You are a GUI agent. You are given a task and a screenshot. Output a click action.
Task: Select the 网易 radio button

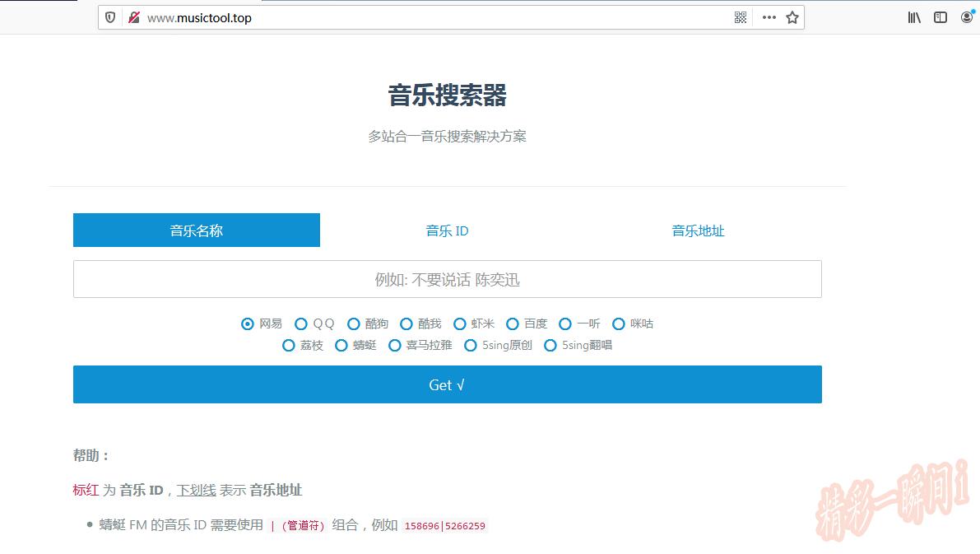[248, 324]
